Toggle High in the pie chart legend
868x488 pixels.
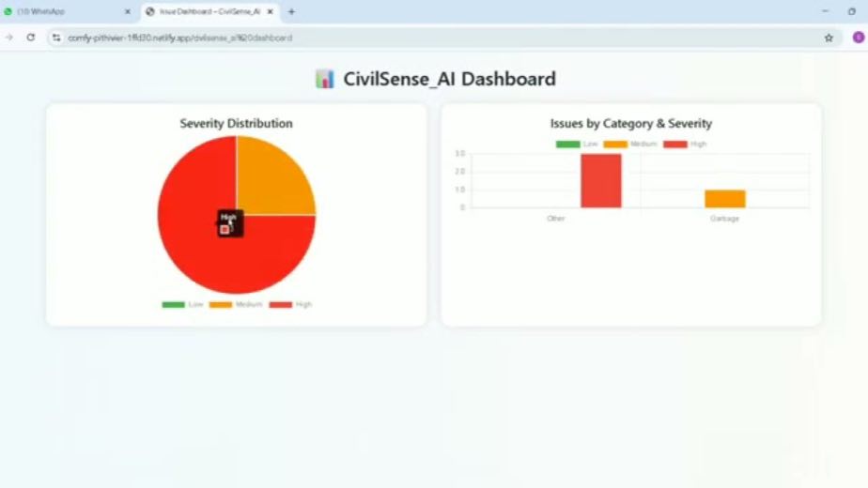(290, 304)
